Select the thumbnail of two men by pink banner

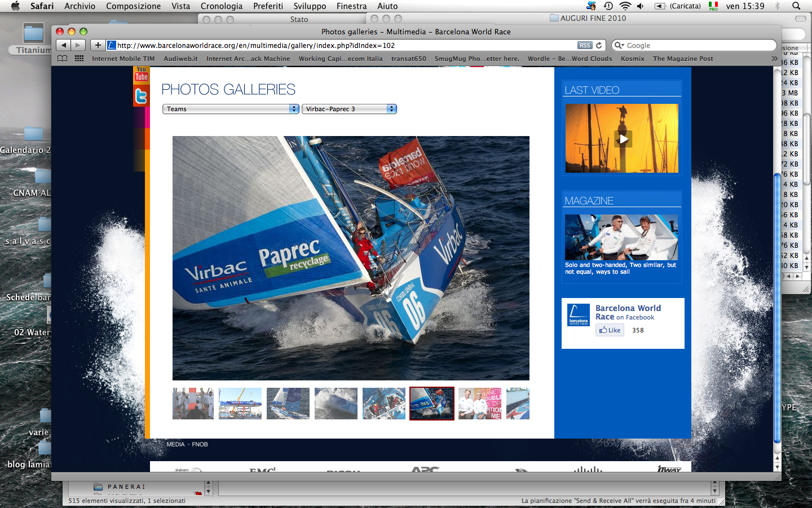click(x=480, y=404)
